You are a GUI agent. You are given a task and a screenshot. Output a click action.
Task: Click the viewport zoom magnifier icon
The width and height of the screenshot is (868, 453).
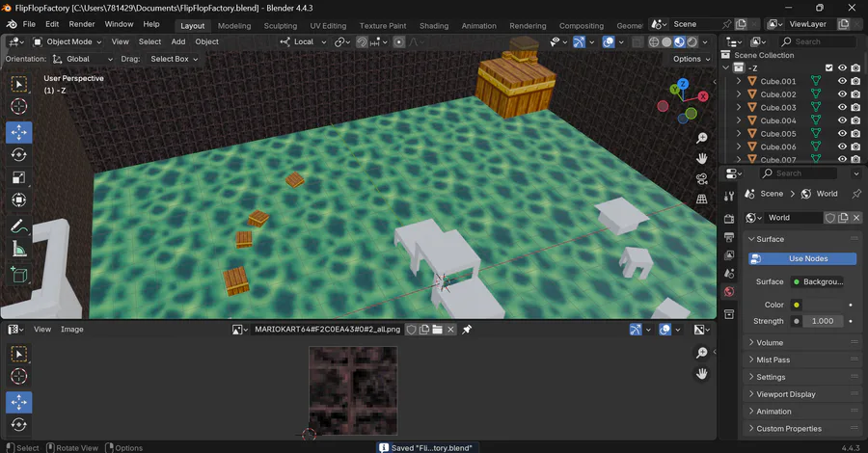click(702, 138)
